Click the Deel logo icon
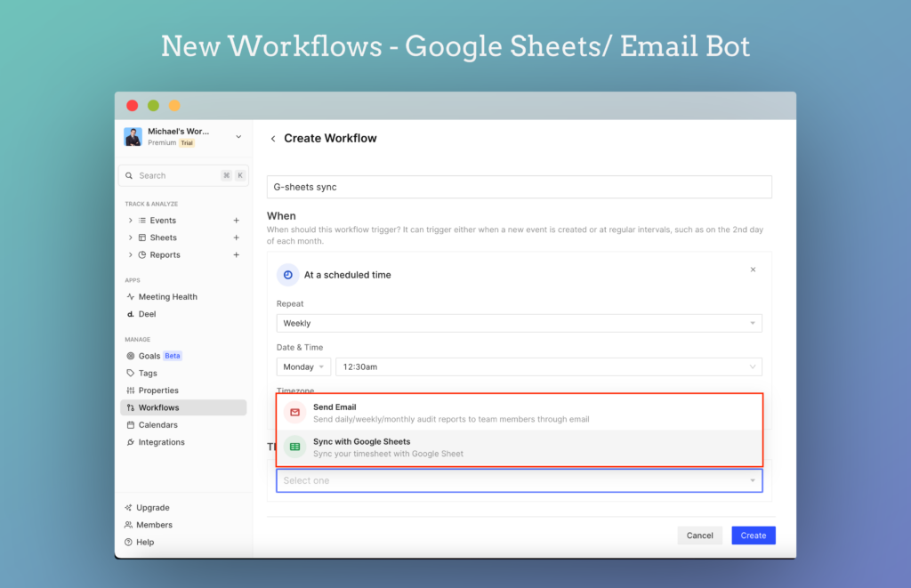This screenshot has width=911, height=588. 130,314
